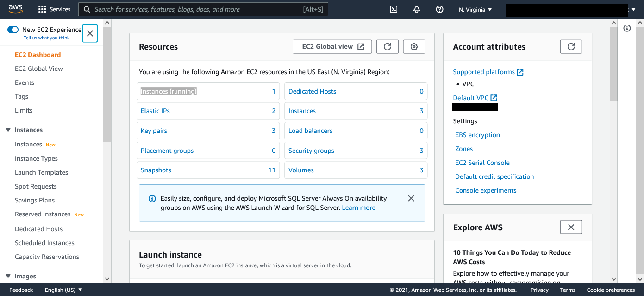Open Elastic IPs resource link
This screenshot has height=296, width=644.
(x=155, y=111)
